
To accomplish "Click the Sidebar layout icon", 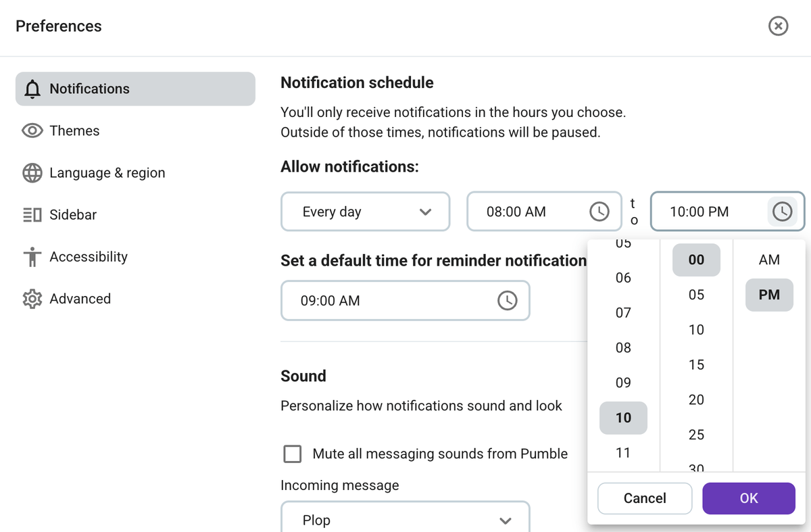I will point(31,214).
